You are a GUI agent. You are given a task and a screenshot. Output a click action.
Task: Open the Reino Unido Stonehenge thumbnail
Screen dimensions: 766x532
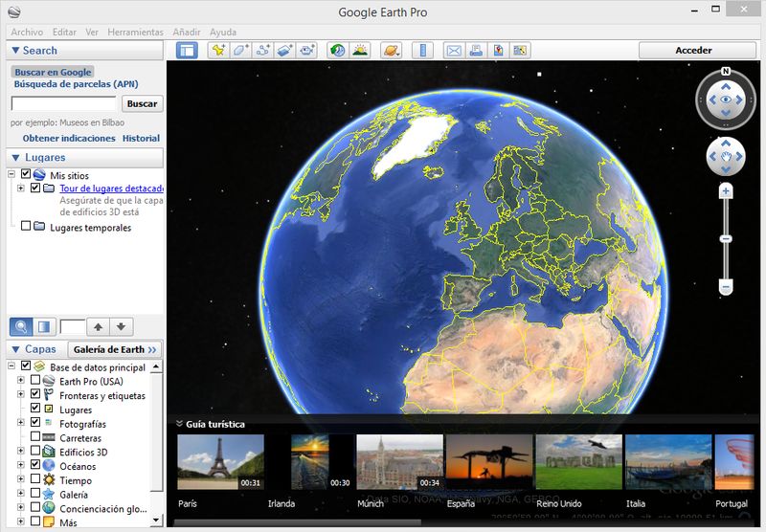(x=579, y=462)
